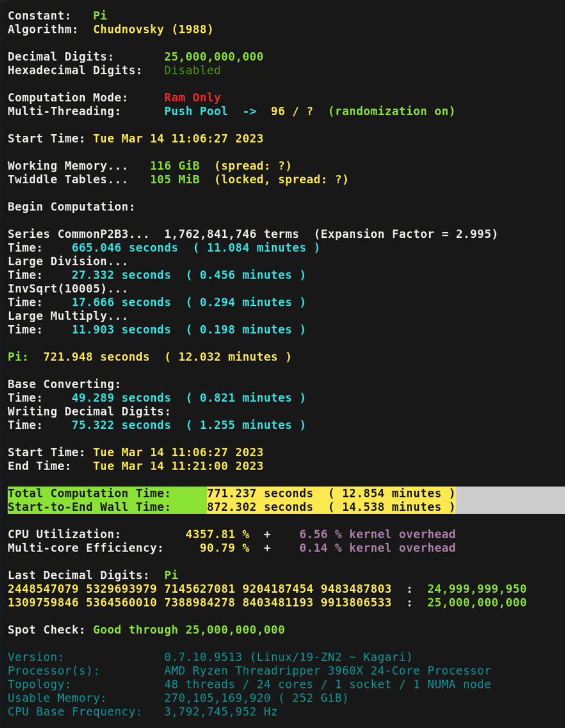
Task: Select '(randomization on)' text
Action: [x=392, y=111]
